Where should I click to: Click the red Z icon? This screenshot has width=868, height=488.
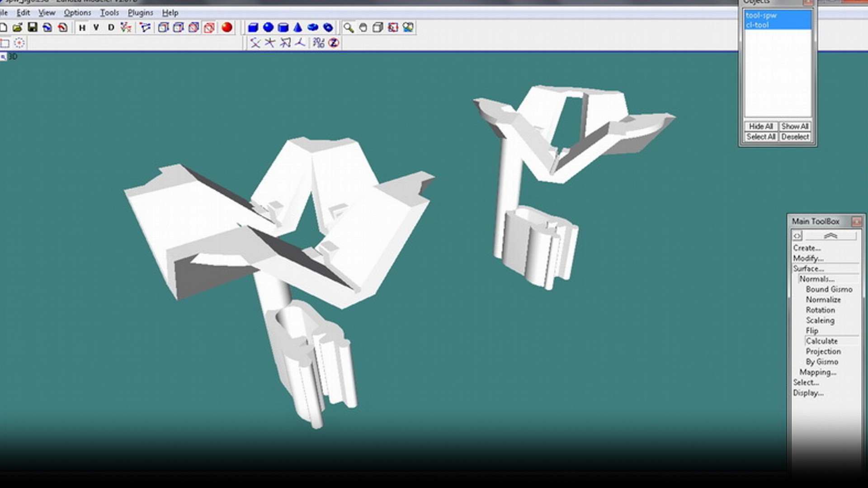[334, 43]
